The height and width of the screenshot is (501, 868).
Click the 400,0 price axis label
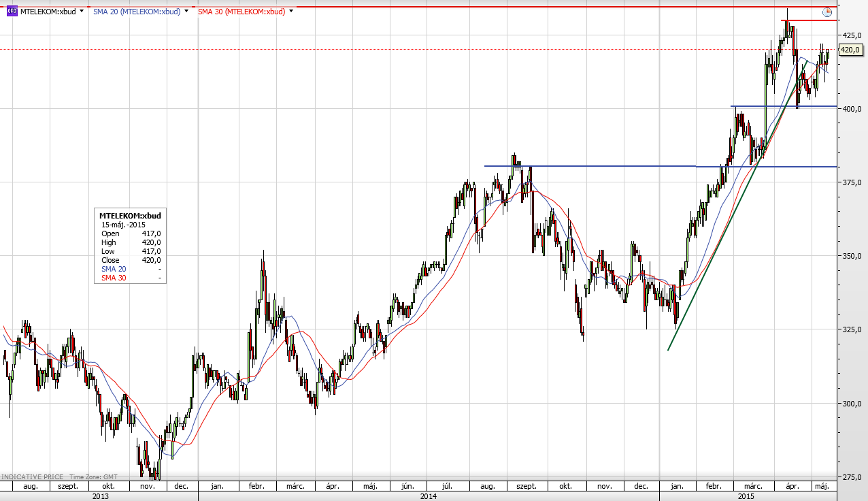point(852,108)
